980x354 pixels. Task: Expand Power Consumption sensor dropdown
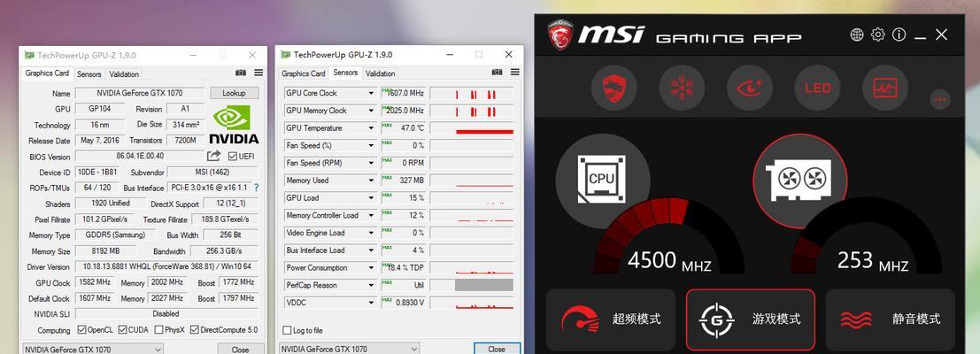coord(371,268)
